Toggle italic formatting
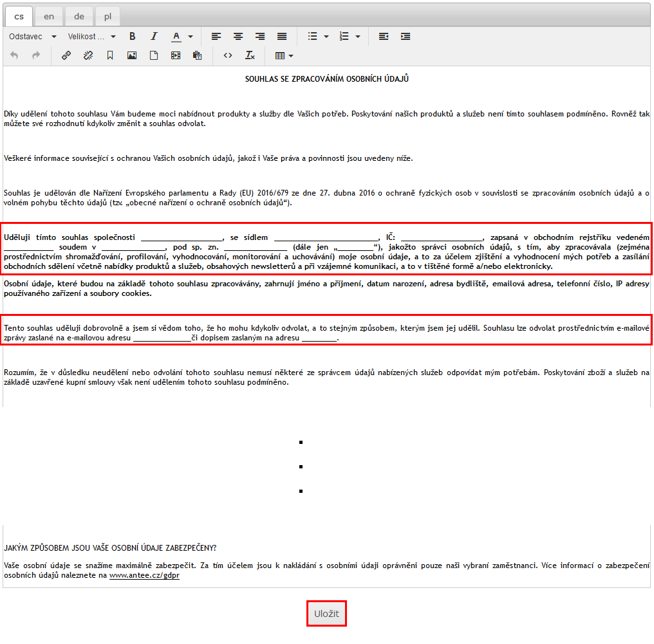654x644 pixels. (154, 37)
